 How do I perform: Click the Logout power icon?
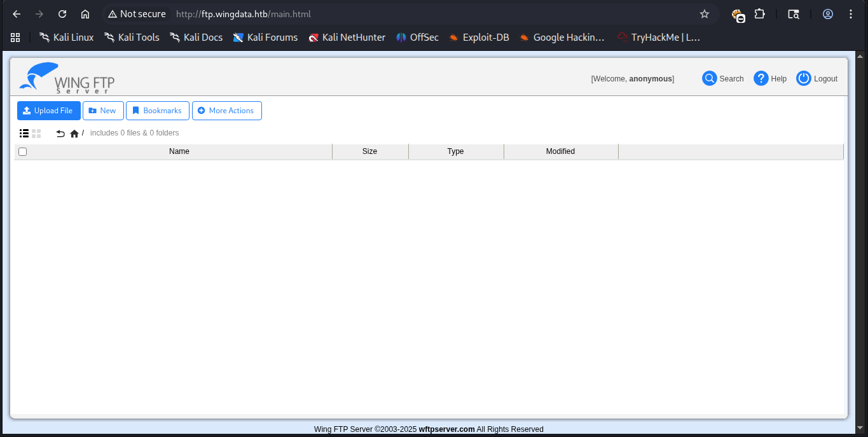[x=804, y=78]
